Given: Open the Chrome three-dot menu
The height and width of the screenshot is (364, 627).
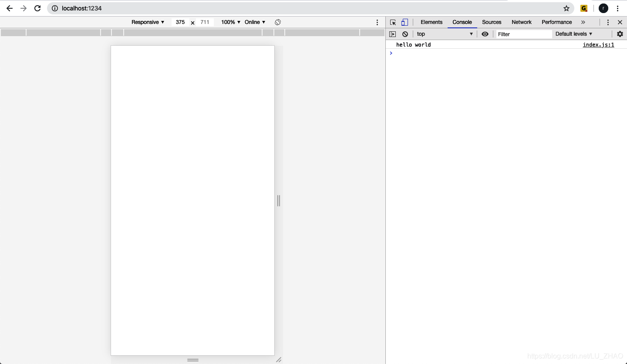Looking at the screenshot, I should pos(617,8).
